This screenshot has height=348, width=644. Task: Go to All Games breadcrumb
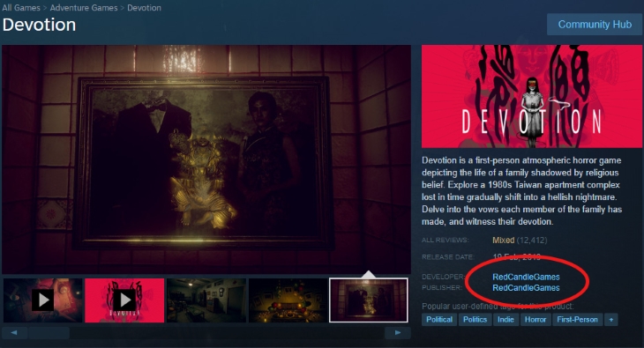click(21, 7)
